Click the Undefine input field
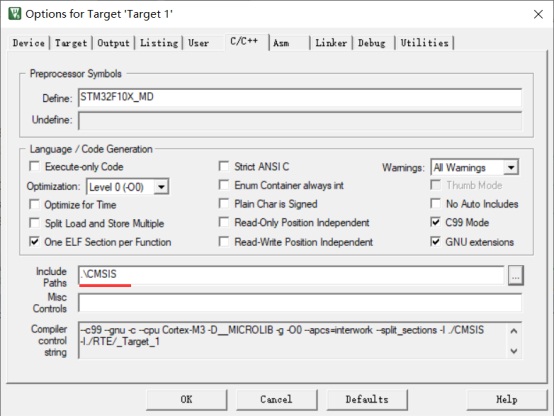Viewport: 554px width, 416px height. click(x=300, y=121)
